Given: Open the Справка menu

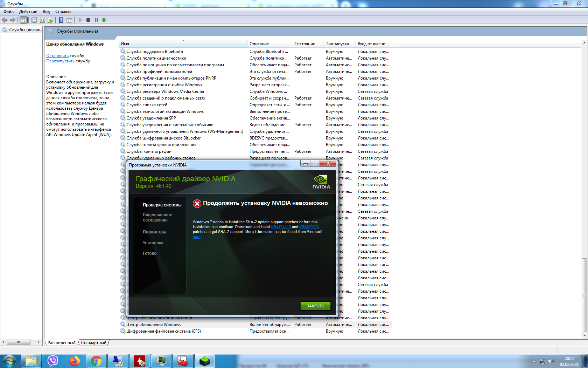Looking at the screenshot, I should (63, 12).
